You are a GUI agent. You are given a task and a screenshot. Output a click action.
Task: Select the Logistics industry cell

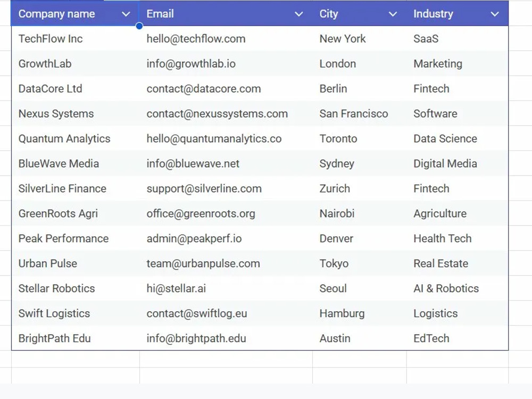(458, 313)
